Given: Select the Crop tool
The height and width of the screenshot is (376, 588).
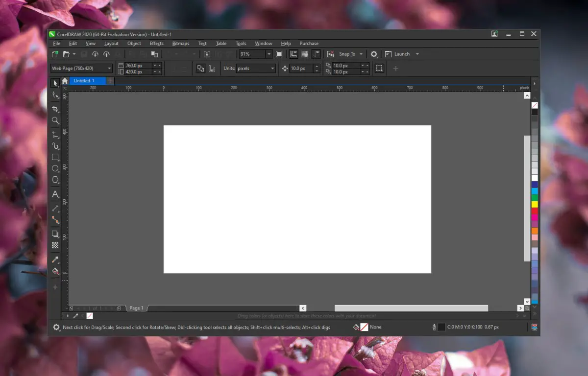Looking at the screenshot, I should [x=55, y=109].
